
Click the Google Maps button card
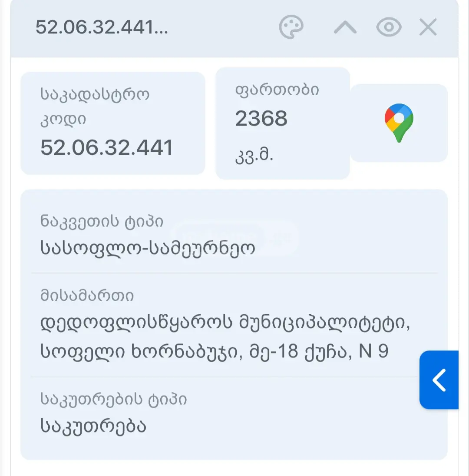tap(399, 123)
